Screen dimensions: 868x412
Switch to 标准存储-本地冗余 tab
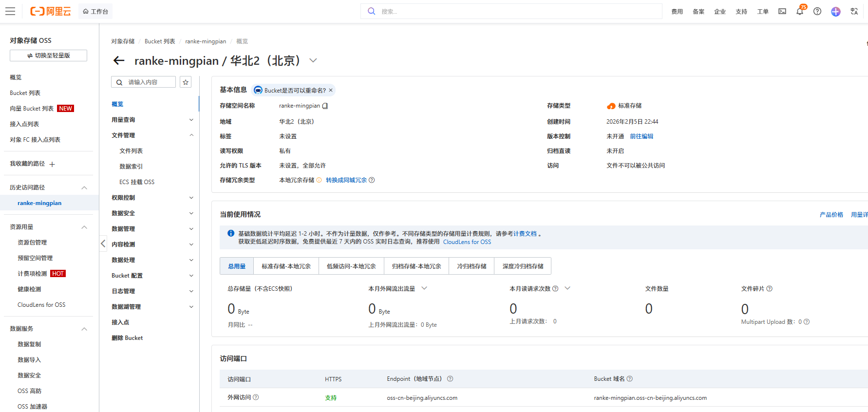(x=286, y=266)
